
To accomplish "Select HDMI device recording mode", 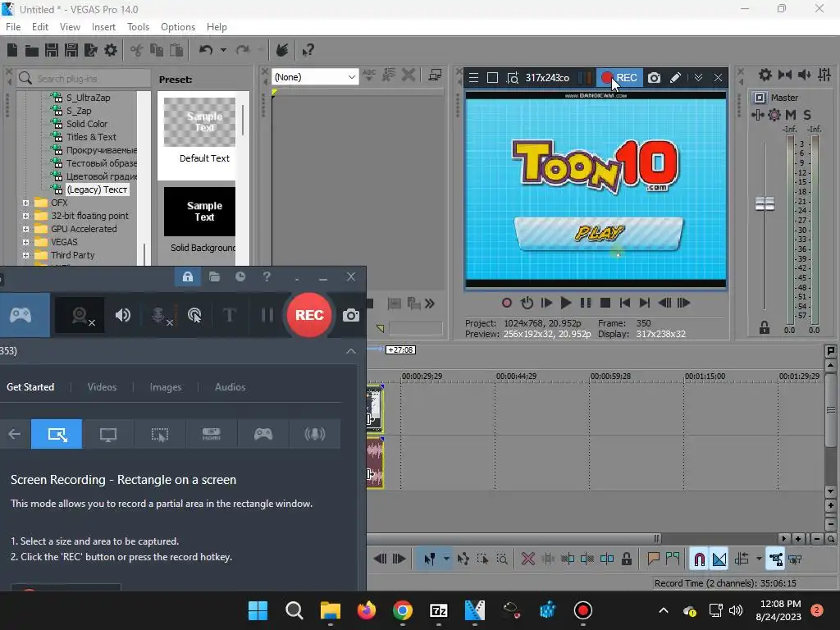I will point(211,434).
